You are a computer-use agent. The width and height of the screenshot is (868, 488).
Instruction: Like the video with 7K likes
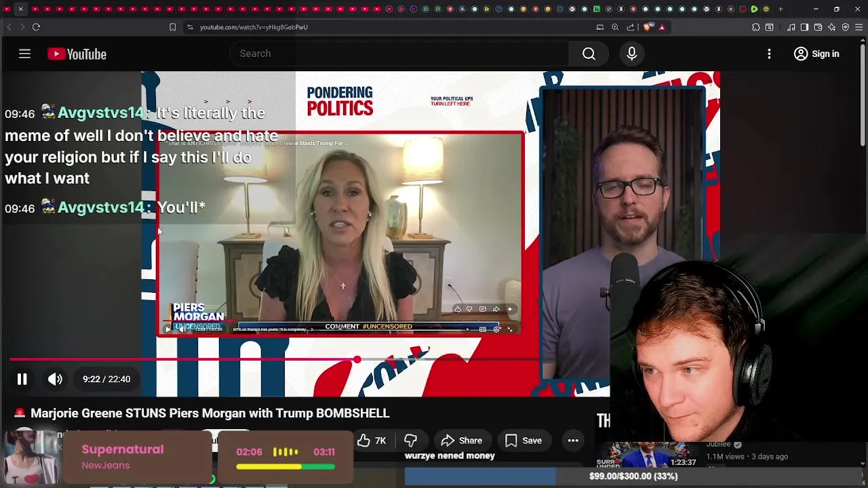click(x=372, y=441)
